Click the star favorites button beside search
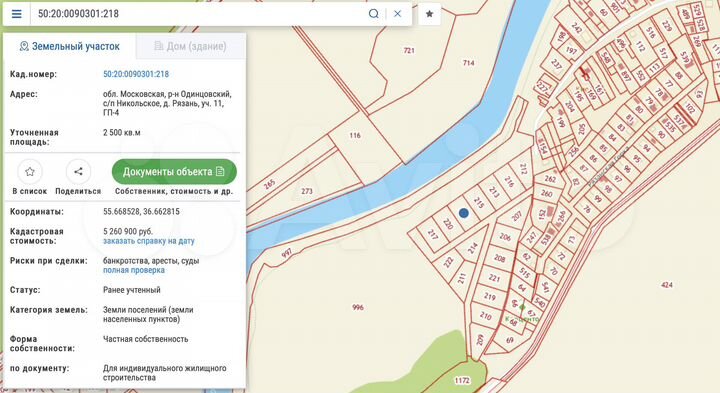The height and width of the screenshot is (393, 720). tap(429, 14)
